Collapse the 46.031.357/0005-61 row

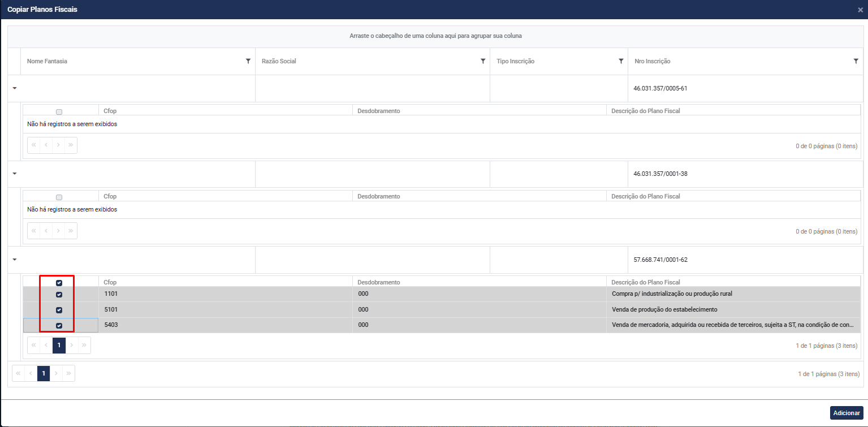point(14,88)
